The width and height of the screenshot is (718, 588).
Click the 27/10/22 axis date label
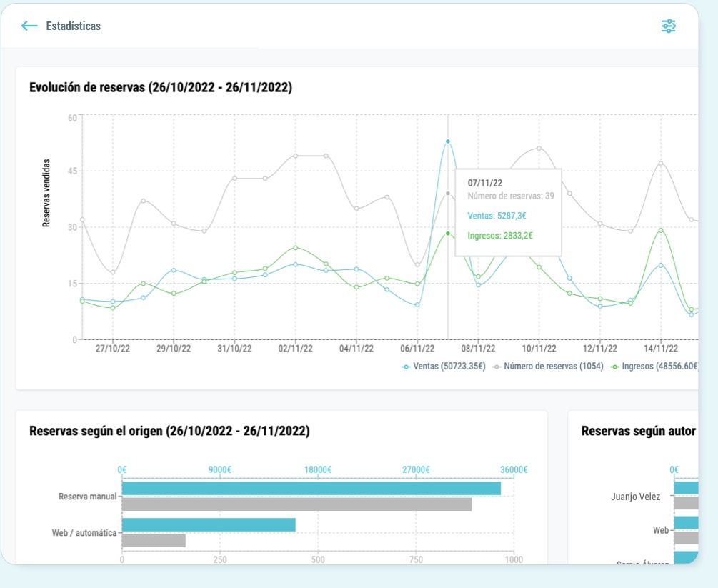pyautogui.click(x=113, y=349)
